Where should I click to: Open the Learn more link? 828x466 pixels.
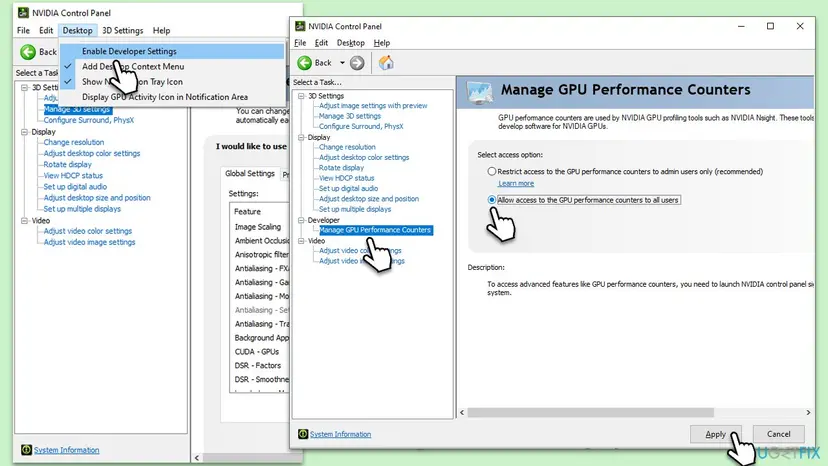516,183
